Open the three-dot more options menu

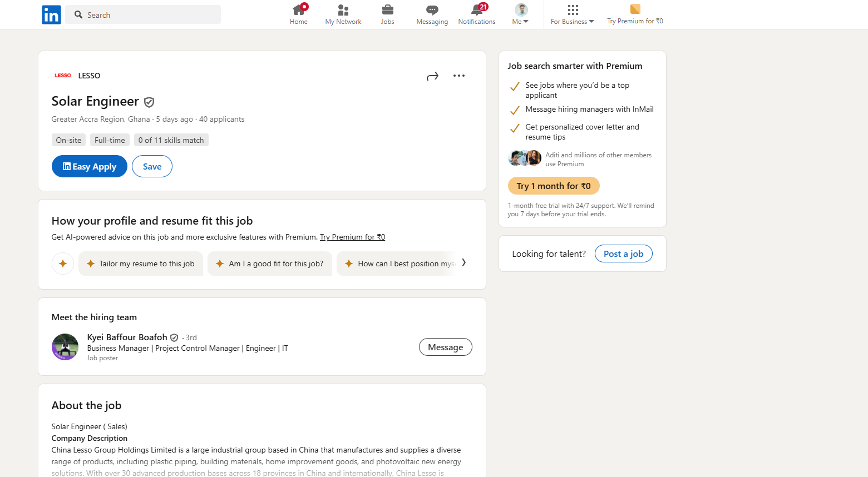(459, 76)
